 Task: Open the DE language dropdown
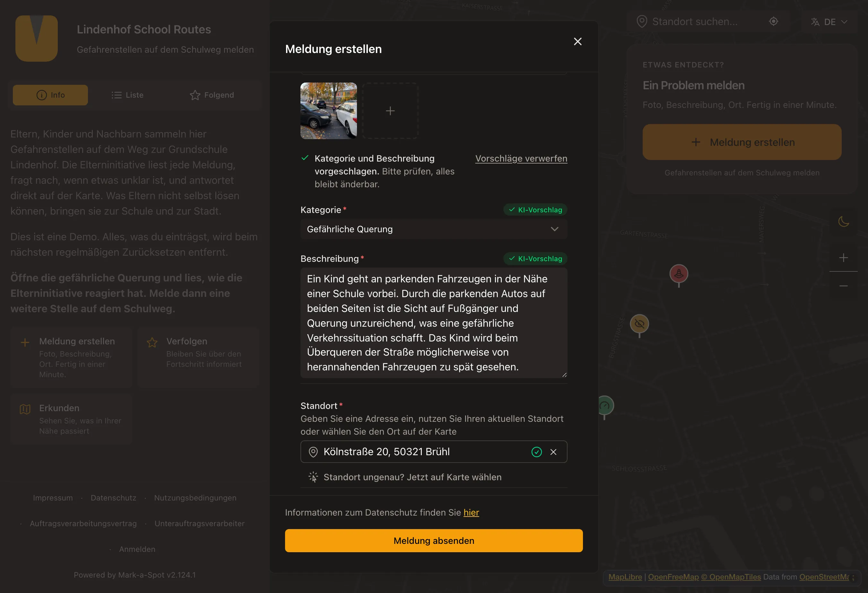pos(829,22)
